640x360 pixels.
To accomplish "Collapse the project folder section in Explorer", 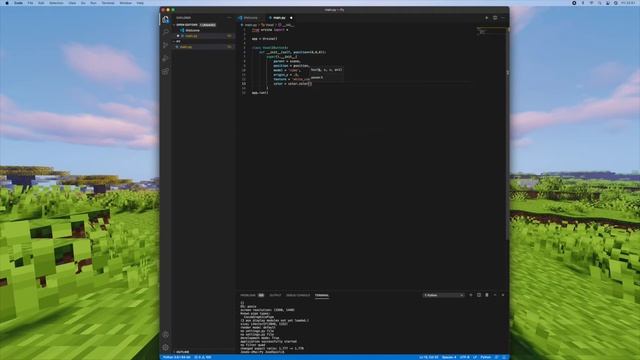I will pos(177,41).
